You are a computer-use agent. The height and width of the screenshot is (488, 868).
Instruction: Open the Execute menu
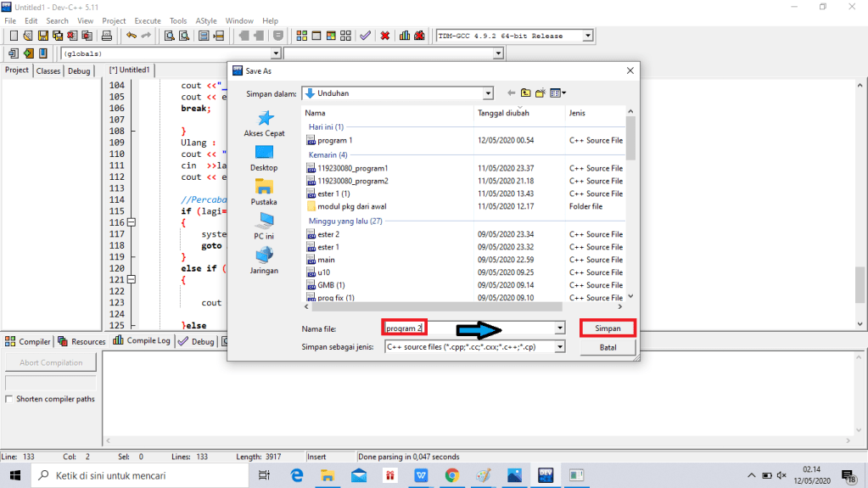point(148,20)
